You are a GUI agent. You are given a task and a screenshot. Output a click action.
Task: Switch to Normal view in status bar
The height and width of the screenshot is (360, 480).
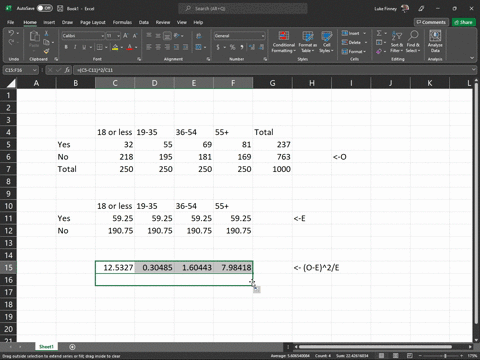381,356
